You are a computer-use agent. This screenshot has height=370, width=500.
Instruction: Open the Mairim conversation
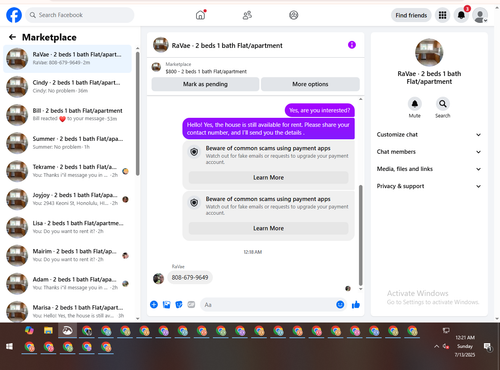tap(68, 255)
